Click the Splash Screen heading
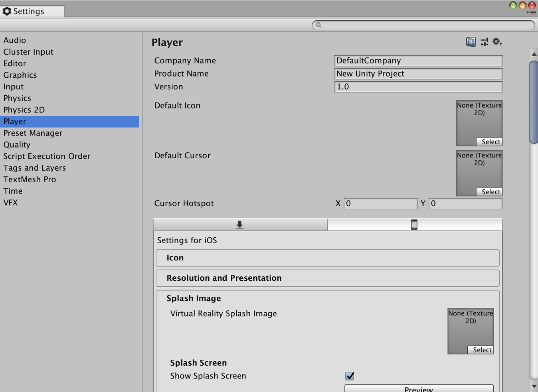 pos(198,363)
